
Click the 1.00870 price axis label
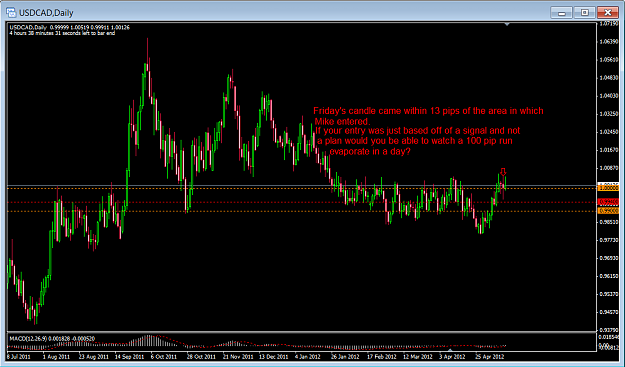pyautogui.click(x=609, y=168)
